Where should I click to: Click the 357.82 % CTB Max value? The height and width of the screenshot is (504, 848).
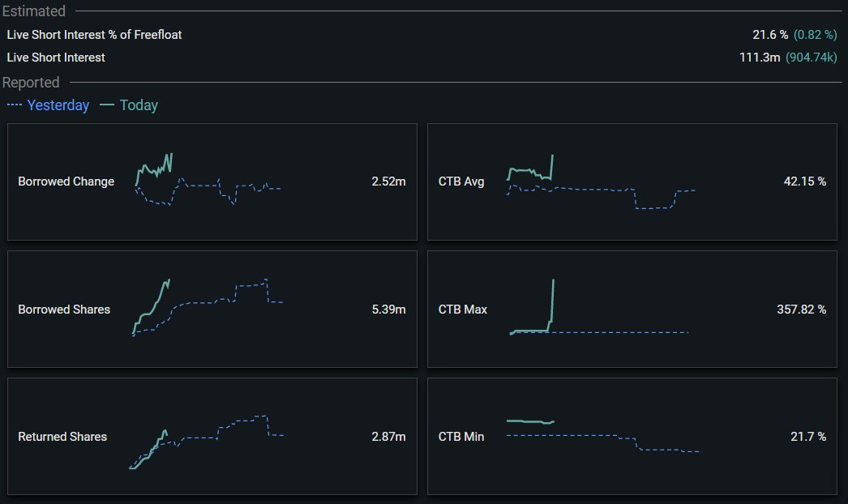[802, 310]
